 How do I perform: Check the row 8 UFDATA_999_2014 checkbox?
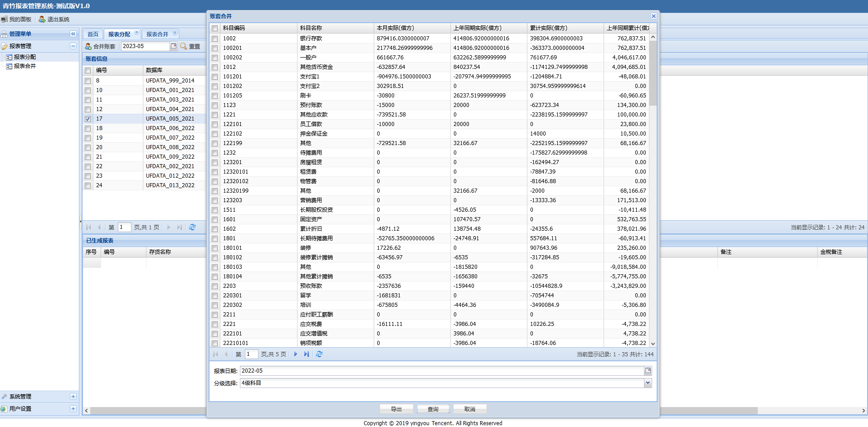coord(88,81)
